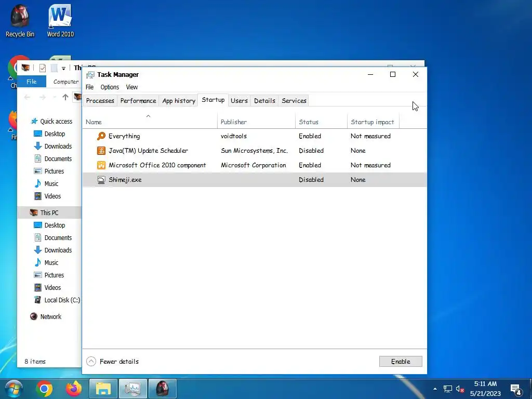Click Shimeji.exe Disabled status cell
This screenshot has width=532, height=399.
pos(311,180)
